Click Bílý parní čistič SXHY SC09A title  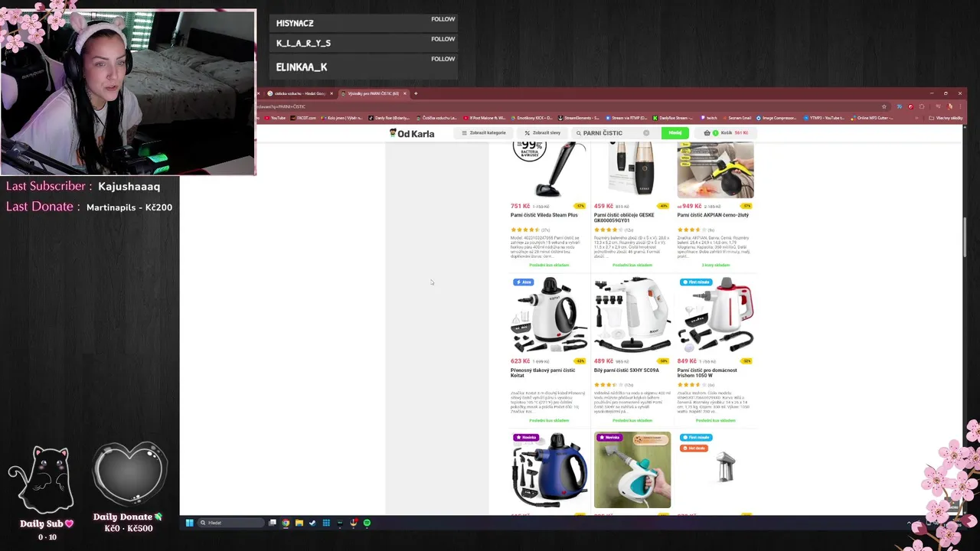pyautogui.click(x=626, y=370)
